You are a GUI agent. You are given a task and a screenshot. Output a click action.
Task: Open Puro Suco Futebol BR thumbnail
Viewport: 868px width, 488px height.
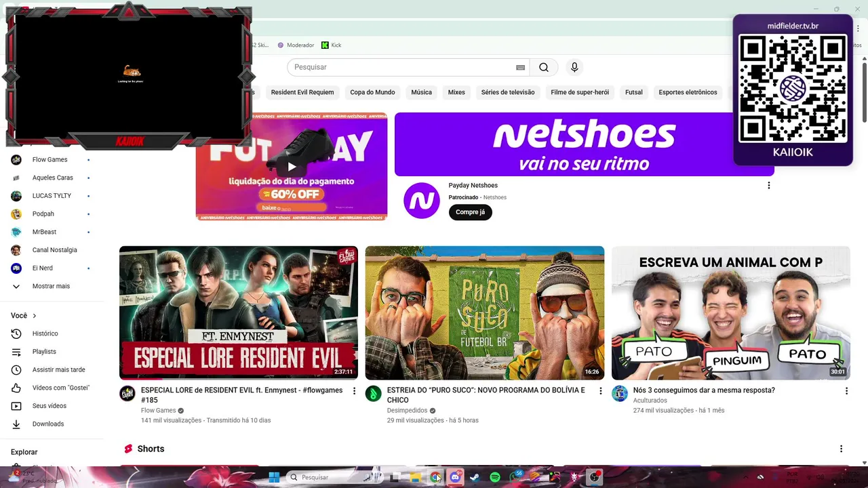click(x=485, y=312)
